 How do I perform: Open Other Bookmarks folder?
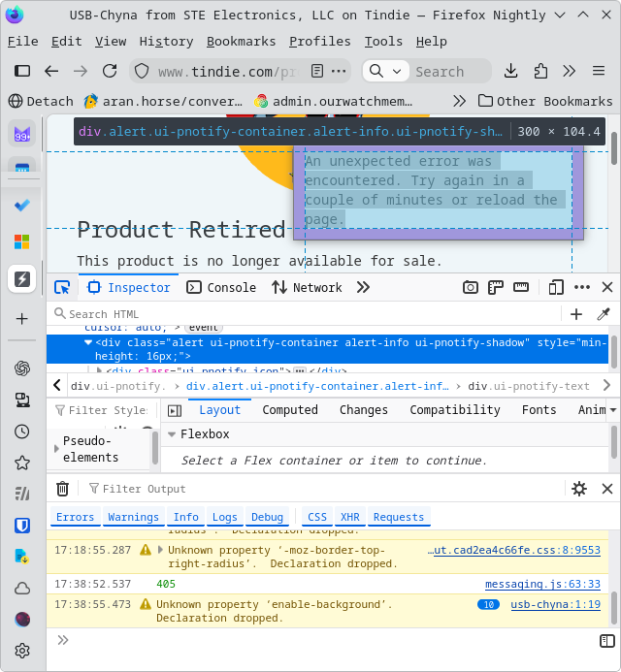[x=545, y=102]
